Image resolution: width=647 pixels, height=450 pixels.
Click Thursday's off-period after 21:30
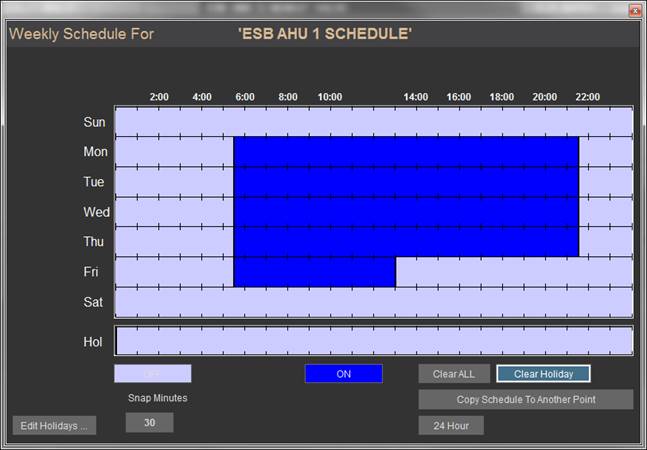click(605, 242)
